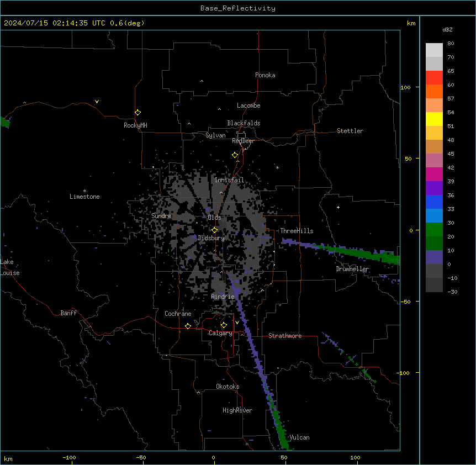The width and height of the screenshot is (476, 465).
Task: Click the RockyMH label
Action: point(135,125)
